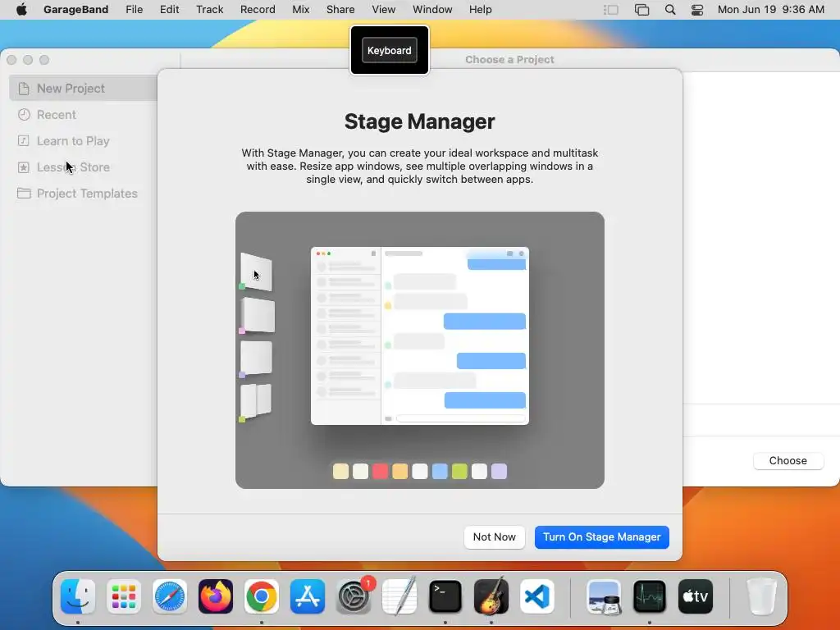Dismiss dialog with Not Now

(x=494, y=536)
